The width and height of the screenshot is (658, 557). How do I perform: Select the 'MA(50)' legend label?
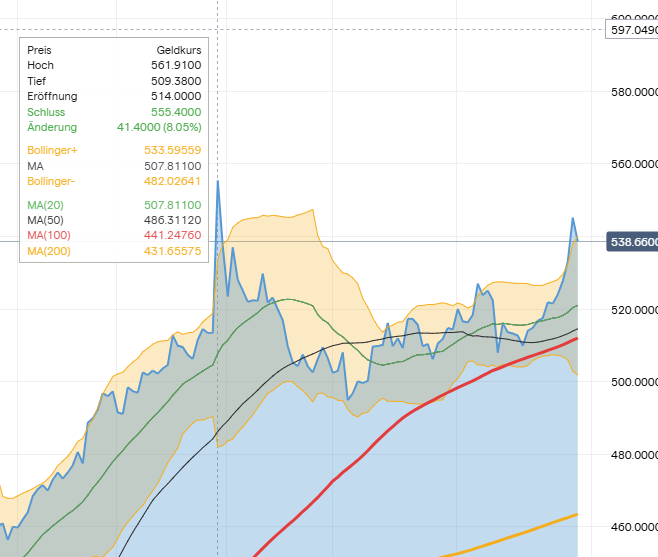click(x=45, y=220)
